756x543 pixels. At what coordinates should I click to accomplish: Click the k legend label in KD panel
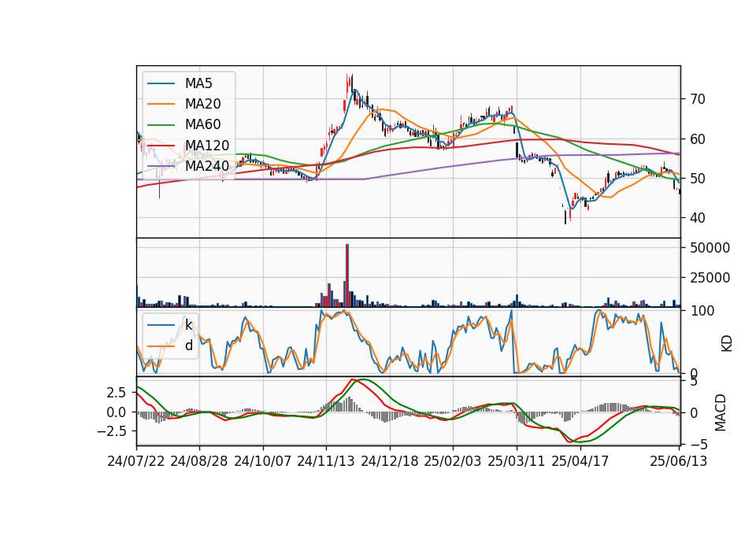point(189,325)
